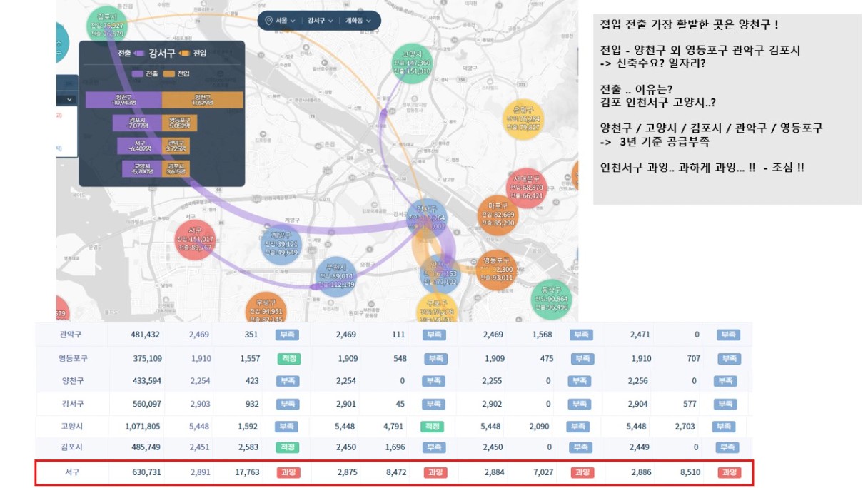
Task: Click the 고양시 row label in the table
Action: pyautogui.click(x=71, y=427)
